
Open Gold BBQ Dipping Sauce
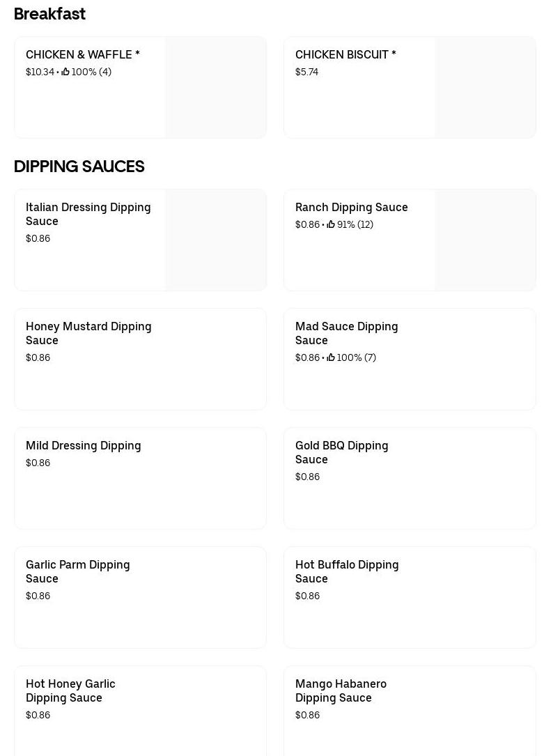coord(341,452)
